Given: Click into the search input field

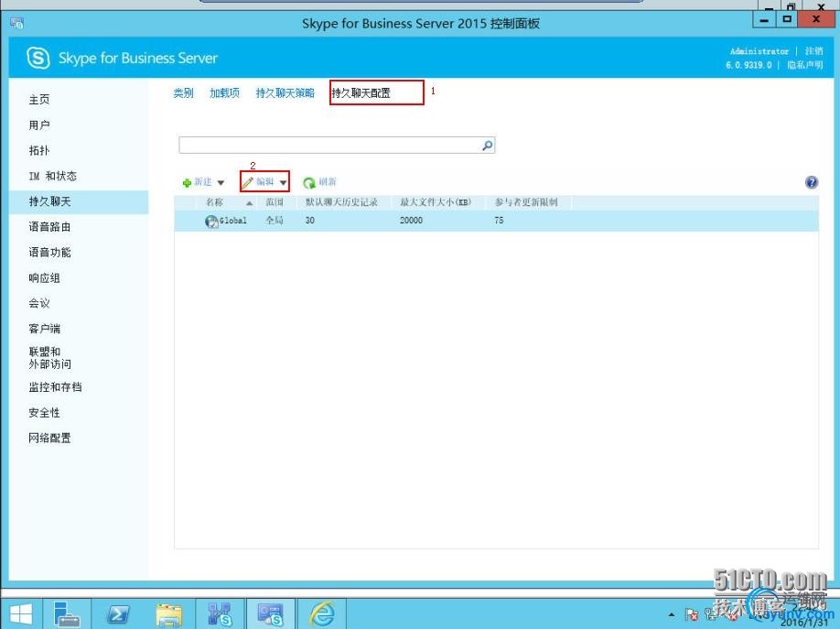Looking at the screenshot, I should point(329,146).
